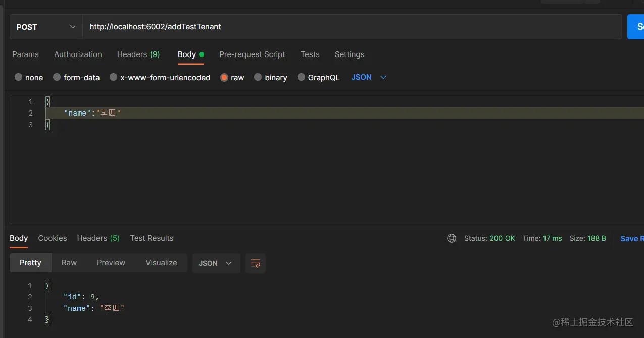Select the response Body tab
The height and width of the screenshot is (338, 644).
click(x=19, y=238)
